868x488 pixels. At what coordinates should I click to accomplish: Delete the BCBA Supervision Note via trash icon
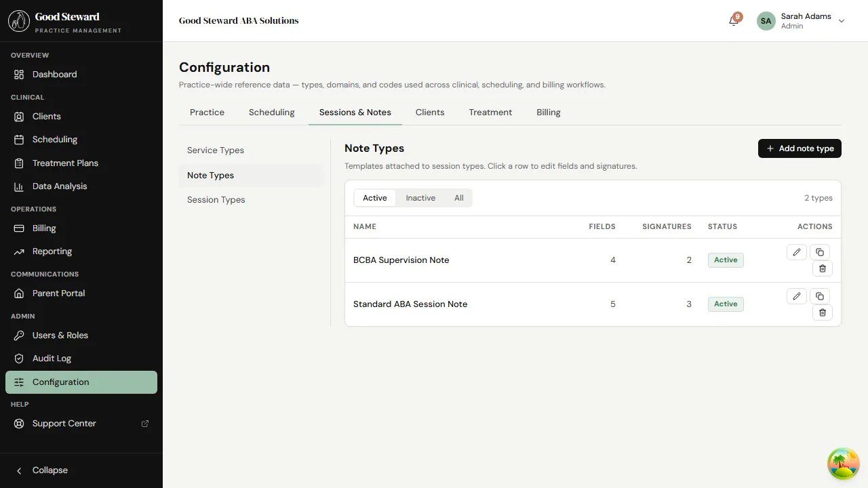pyautogui.click(x=822, y=268)
